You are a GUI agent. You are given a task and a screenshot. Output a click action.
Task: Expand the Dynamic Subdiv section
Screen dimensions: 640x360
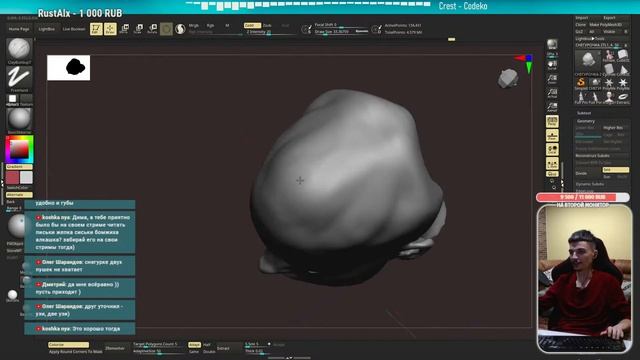point(590,184)
